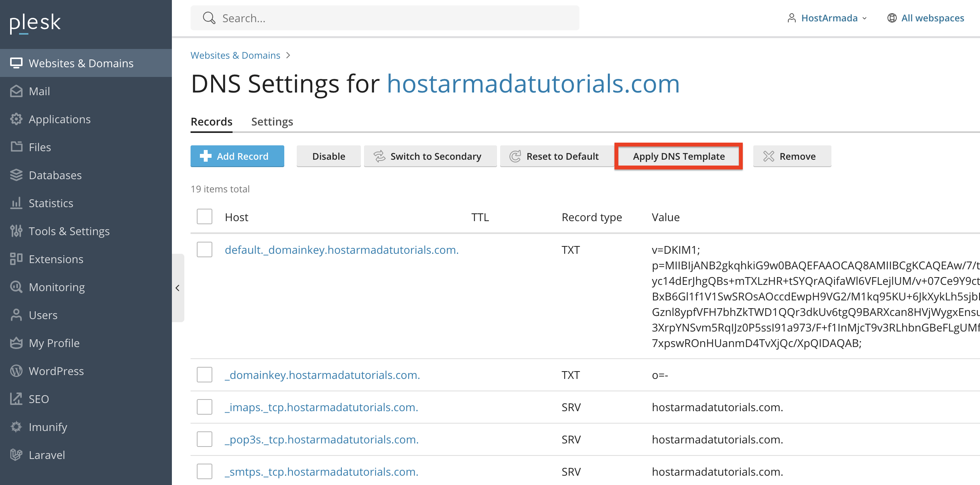980x485 pixels.
Task: Select the WordPress icon in sidebar
Action: (16, 371)
